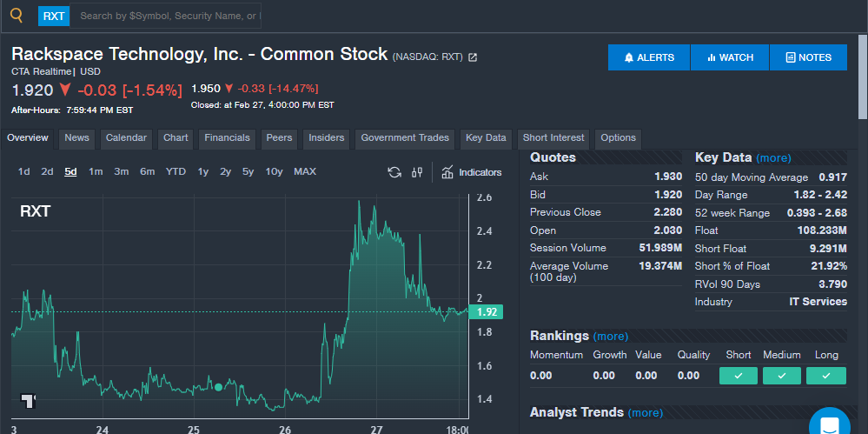Select the 3m chart range
This screenshot has height=434, width=868.
click(122, 172)
